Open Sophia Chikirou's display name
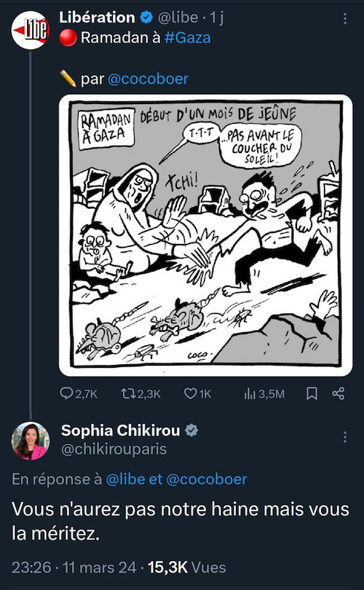The width and height of the screenshot is (364, 590). (120, 430)
